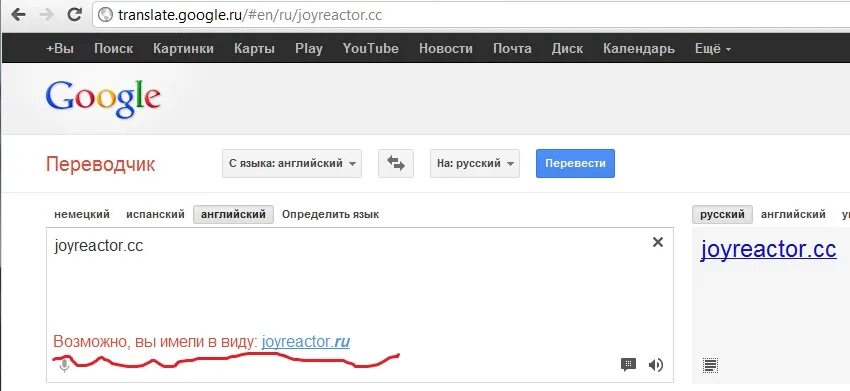Open 'Картинки' in the top bar
The image size is (850, 391).
tap(183, 48)
